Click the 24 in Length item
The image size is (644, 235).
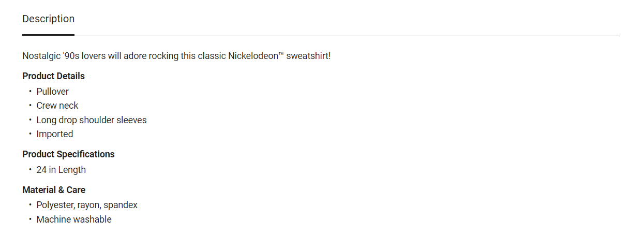[x=61, y=170]
